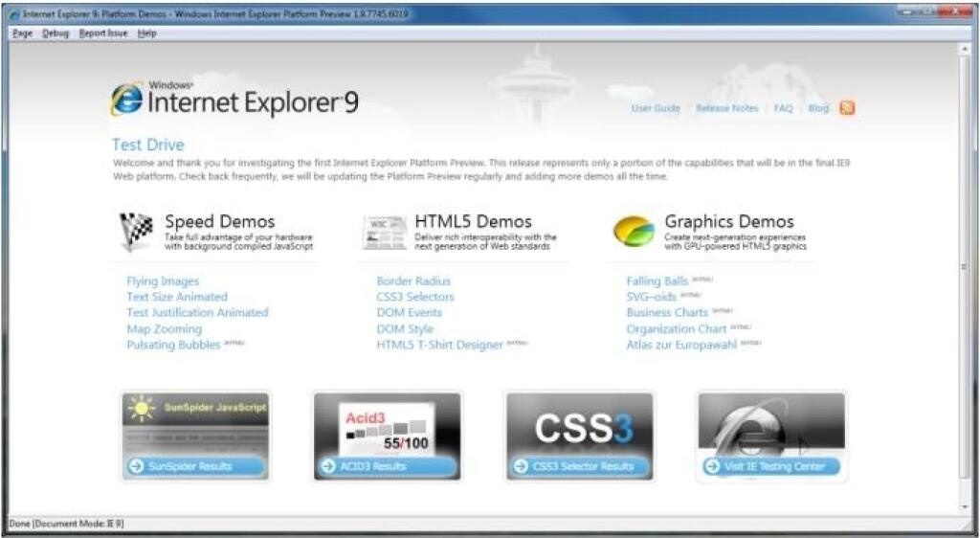Open the DOM Events demo

pyautogui.click(x=409, y=312)
